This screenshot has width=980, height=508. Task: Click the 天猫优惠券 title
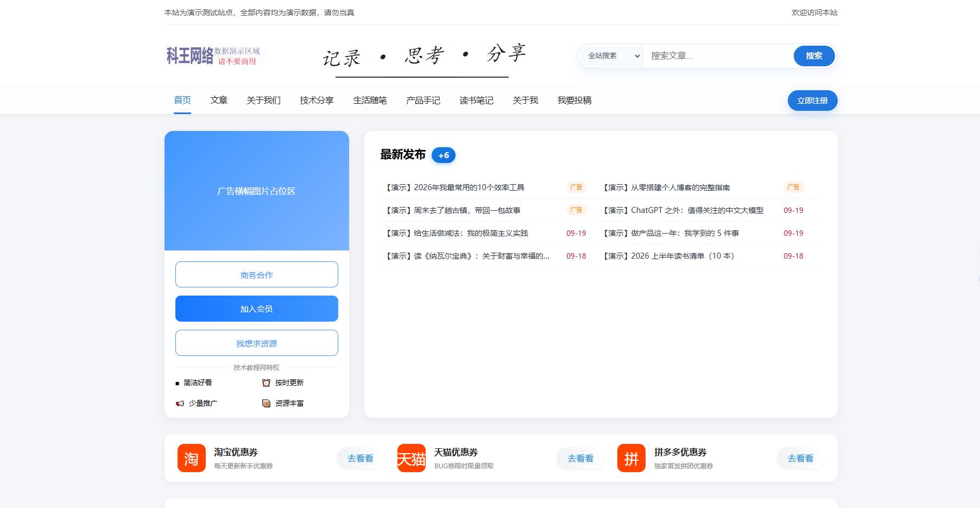coord(456,452)
